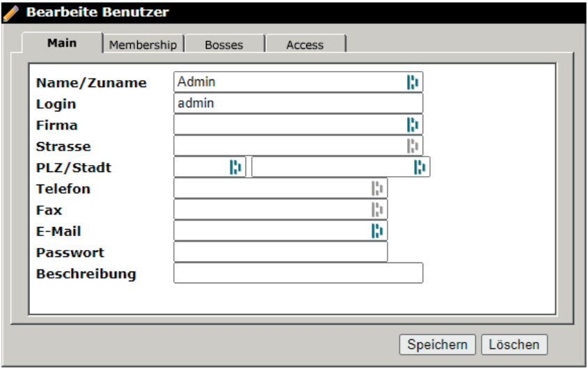This screenshot has width=588, height=369.
Task: Click the grey icon in the Telefon field
Action: (x=377, y=189)
